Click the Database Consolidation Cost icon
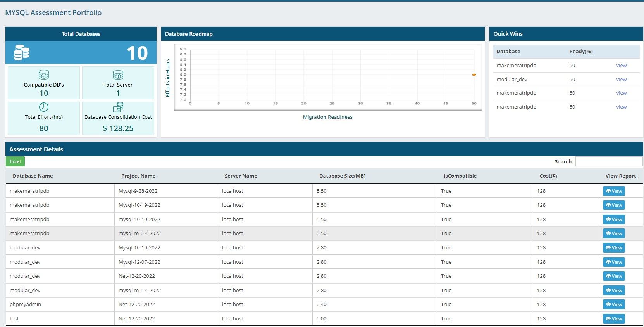 118,107
